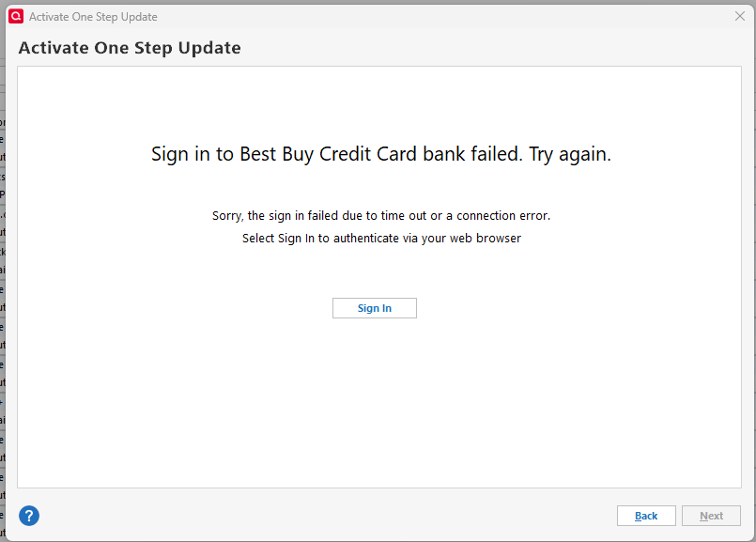The height and width of the screenshot is (542, 756).
Task: Click the visible sliver of the background window
Action: [4, 282]
